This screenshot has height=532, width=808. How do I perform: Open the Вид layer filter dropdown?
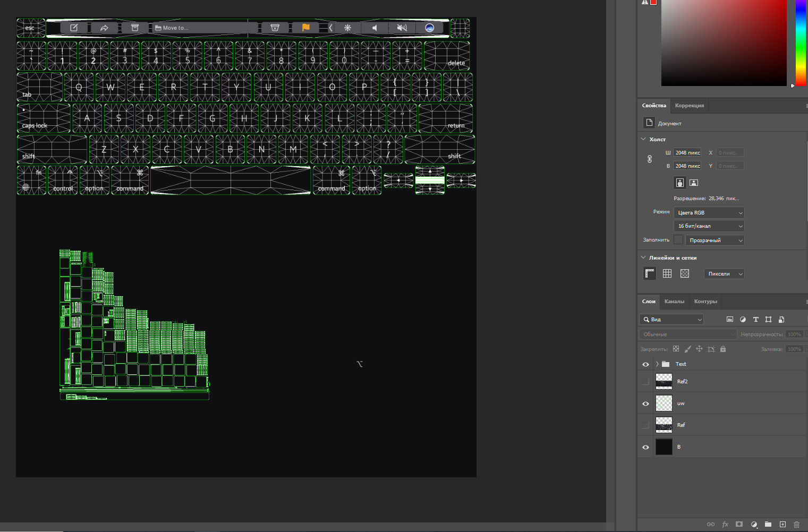pos(671,319)
